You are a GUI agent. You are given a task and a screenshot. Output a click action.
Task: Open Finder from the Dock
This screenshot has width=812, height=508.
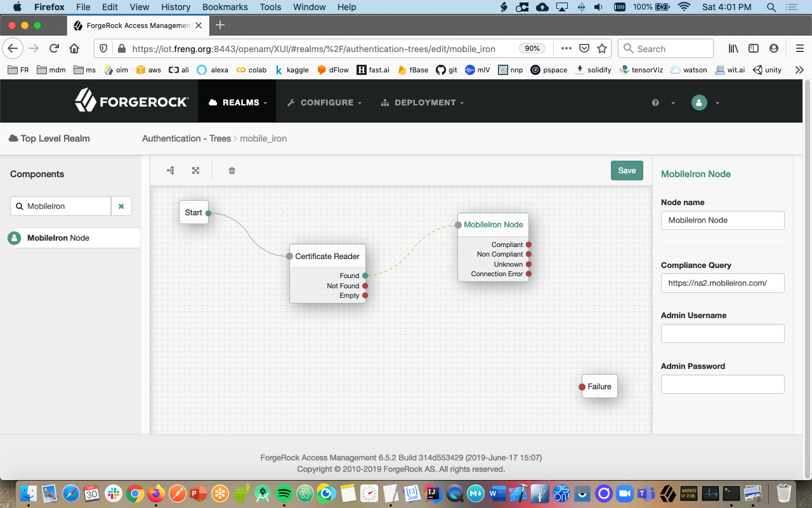tap(28, 493)
